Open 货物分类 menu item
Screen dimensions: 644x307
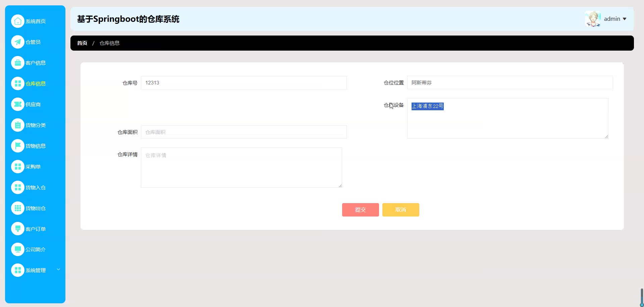[x=36, y=125]
